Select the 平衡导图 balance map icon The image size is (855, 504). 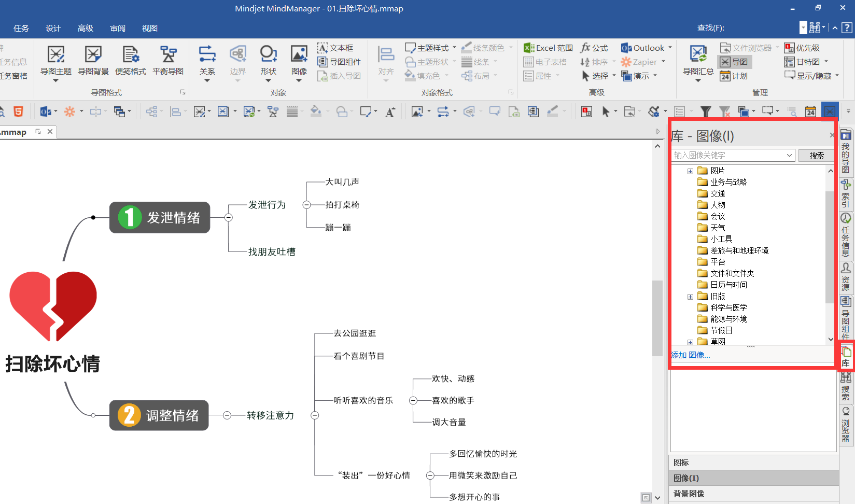(x=168, y=54)
